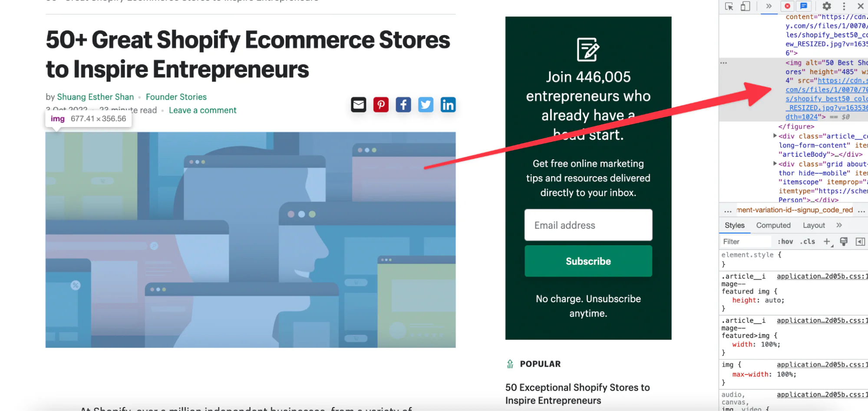Click the Email address input field
Image resolution: width=868 pixels, height=411 pixels.
click(x=588, y=225)
